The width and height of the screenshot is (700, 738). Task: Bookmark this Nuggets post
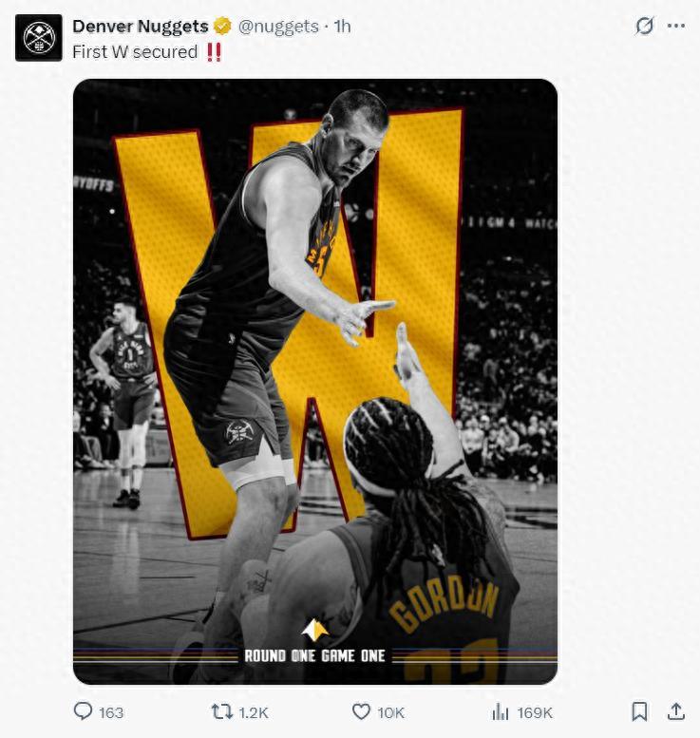pyautogui.click(x=640, y=711)
